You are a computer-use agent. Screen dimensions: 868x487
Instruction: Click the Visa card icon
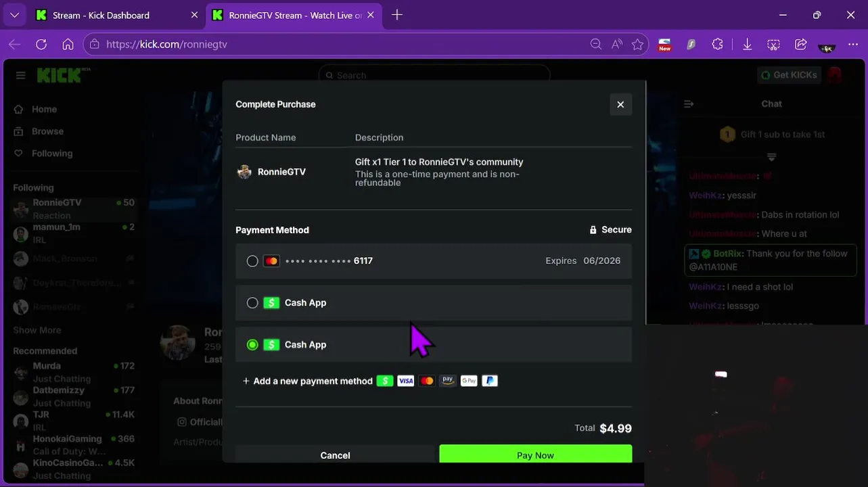(x=406, y=381)
